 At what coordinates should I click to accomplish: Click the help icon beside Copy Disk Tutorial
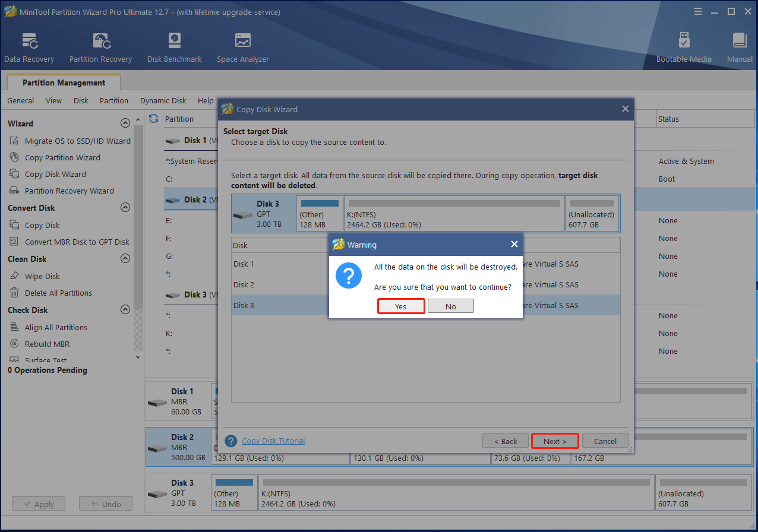point(231,441)
